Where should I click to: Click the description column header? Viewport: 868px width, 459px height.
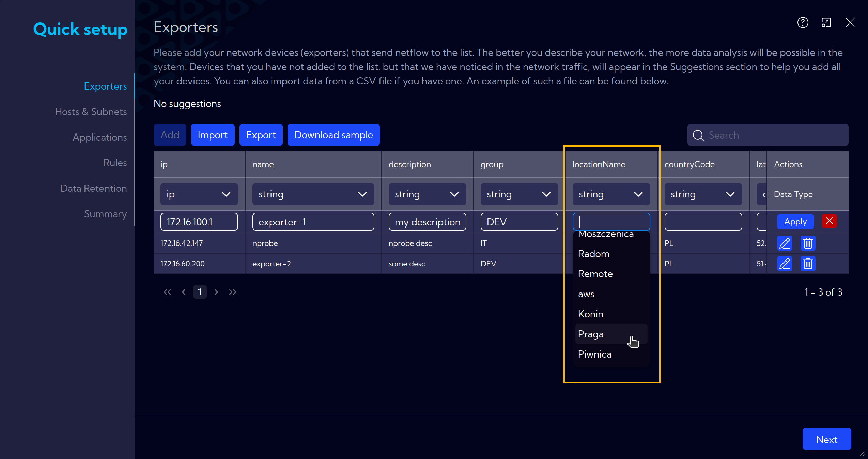[x=428, y=164]
